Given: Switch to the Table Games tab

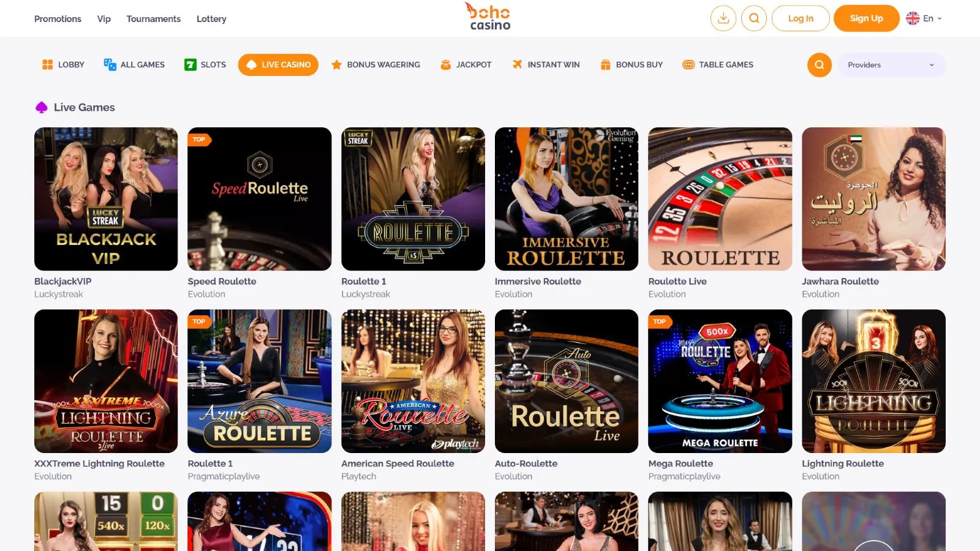Looking at the screenshot, I should (x=718, y=64).
